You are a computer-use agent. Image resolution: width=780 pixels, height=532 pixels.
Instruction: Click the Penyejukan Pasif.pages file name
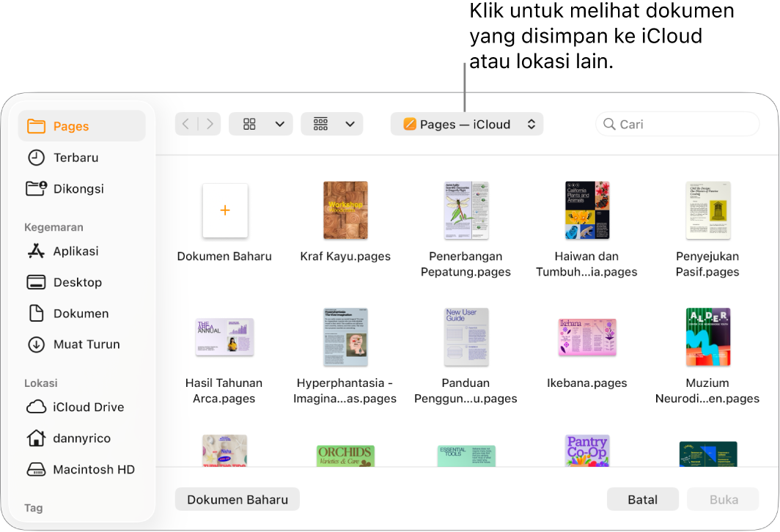click(x=707, y=264)
